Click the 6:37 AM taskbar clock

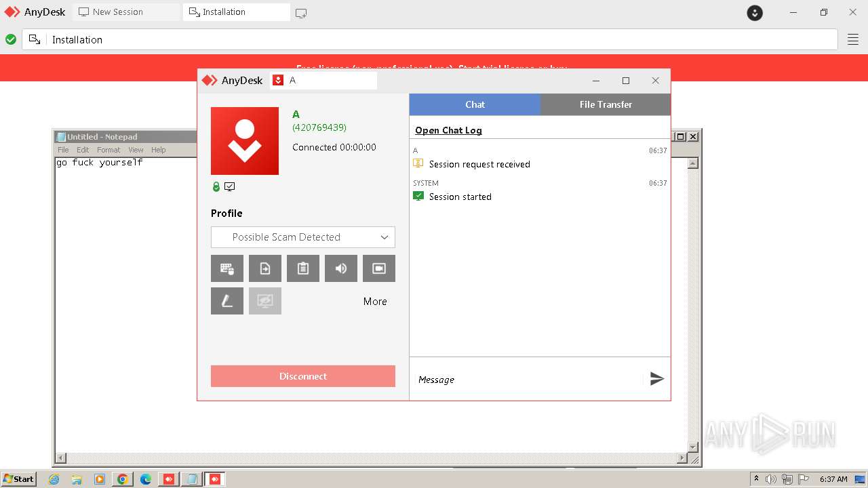coord(833,479)
